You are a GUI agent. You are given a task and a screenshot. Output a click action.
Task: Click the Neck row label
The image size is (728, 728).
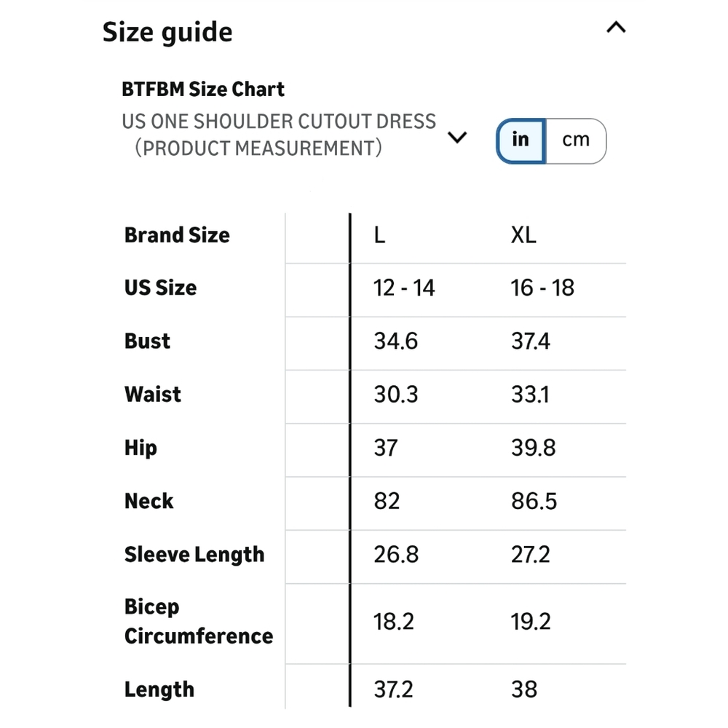(149, 502)
